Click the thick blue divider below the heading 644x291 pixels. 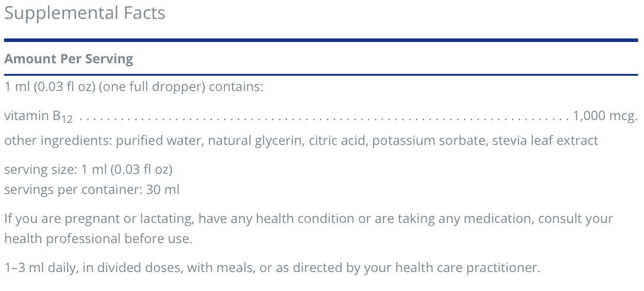click(x=321, y=40)
